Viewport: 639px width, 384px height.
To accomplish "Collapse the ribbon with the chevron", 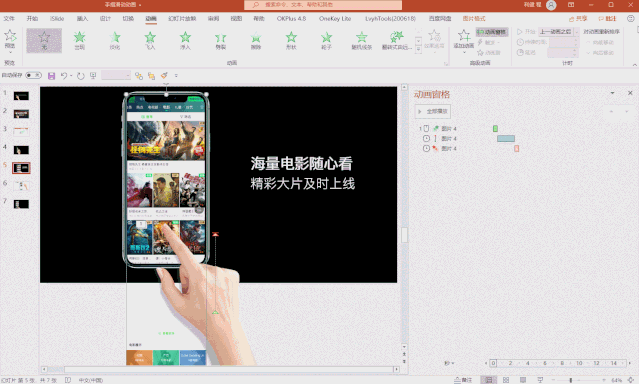I will click(x=635, y=64).
